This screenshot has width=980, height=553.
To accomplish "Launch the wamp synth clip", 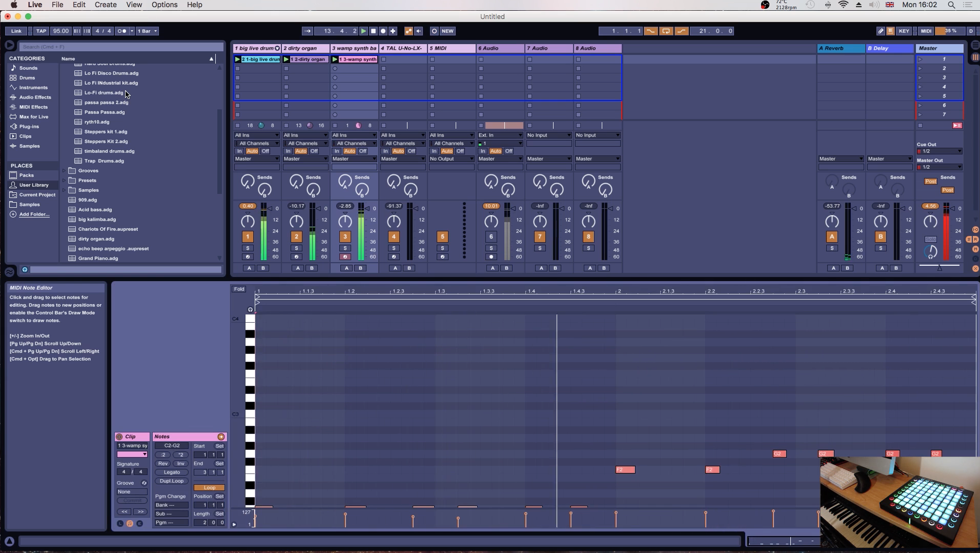I will 335,59.
